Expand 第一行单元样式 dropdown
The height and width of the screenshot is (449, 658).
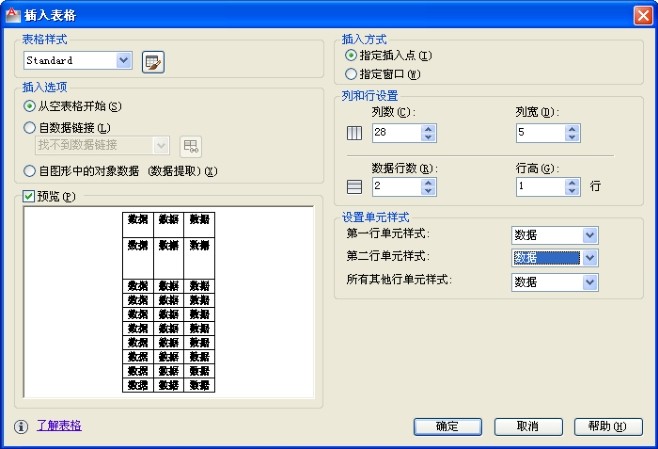[590, 235]
